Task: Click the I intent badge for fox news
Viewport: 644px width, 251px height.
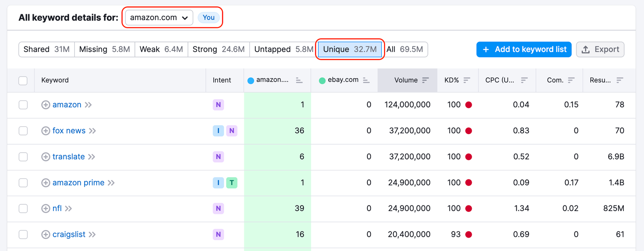Action: click(218, 131)
